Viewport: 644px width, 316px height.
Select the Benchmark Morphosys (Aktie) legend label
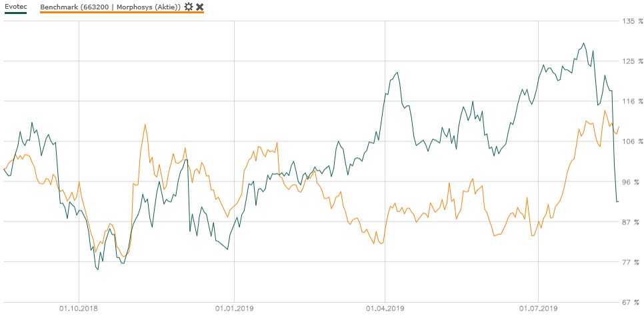111,7
